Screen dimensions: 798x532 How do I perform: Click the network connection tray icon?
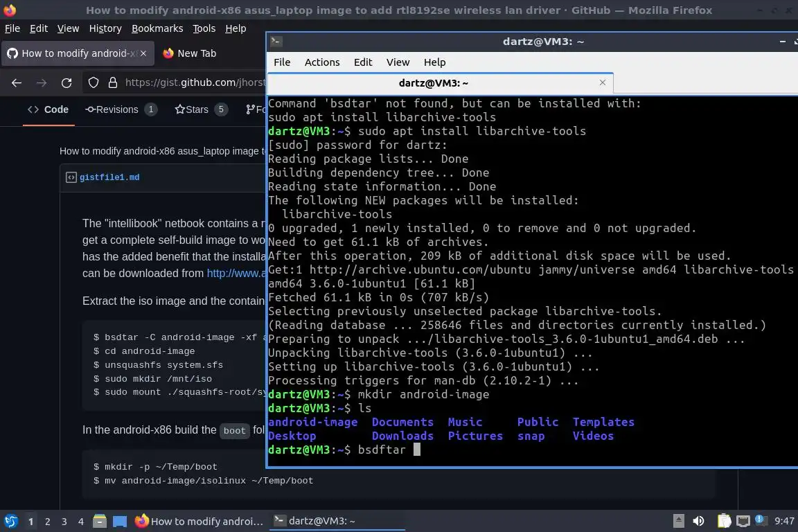(x=743, y=521)
